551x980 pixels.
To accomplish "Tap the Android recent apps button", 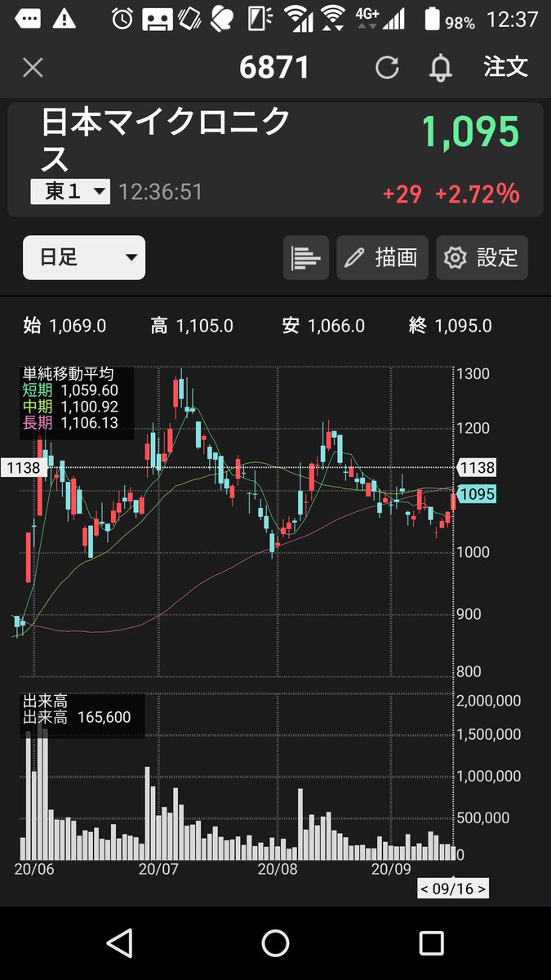I will (x=431, y=943).
